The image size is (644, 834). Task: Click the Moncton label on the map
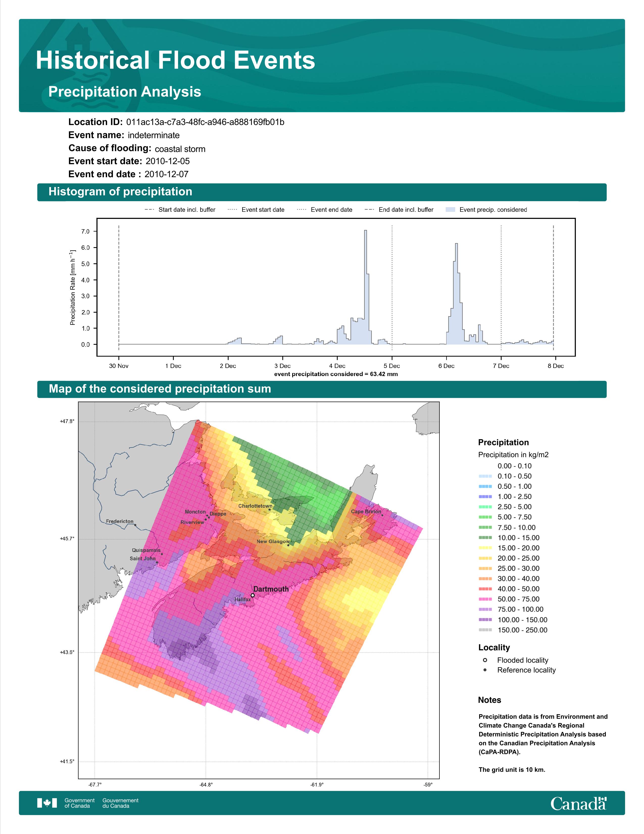(x=195, y=512)
